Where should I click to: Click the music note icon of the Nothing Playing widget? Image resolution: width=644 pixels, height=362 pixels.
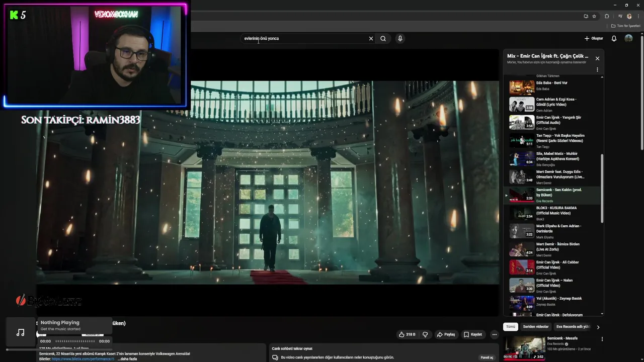(20, 332)
